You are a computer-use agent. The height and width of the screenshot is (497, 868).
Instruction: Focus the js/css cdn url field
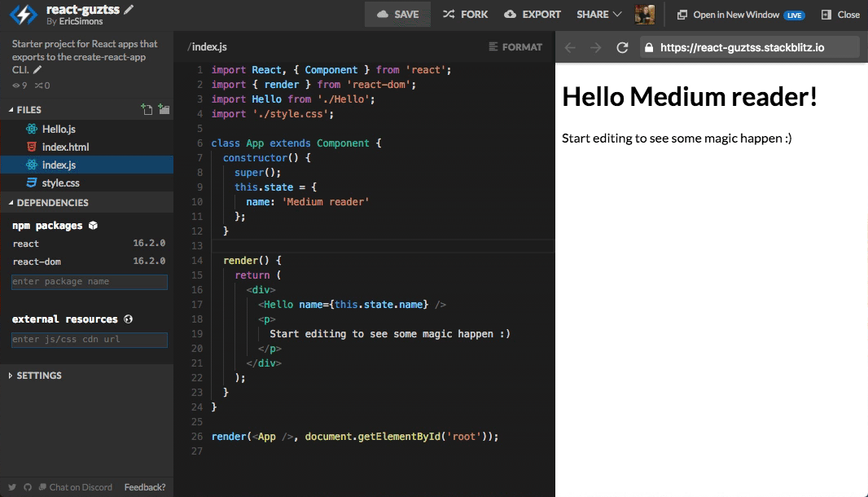[89, 340]
